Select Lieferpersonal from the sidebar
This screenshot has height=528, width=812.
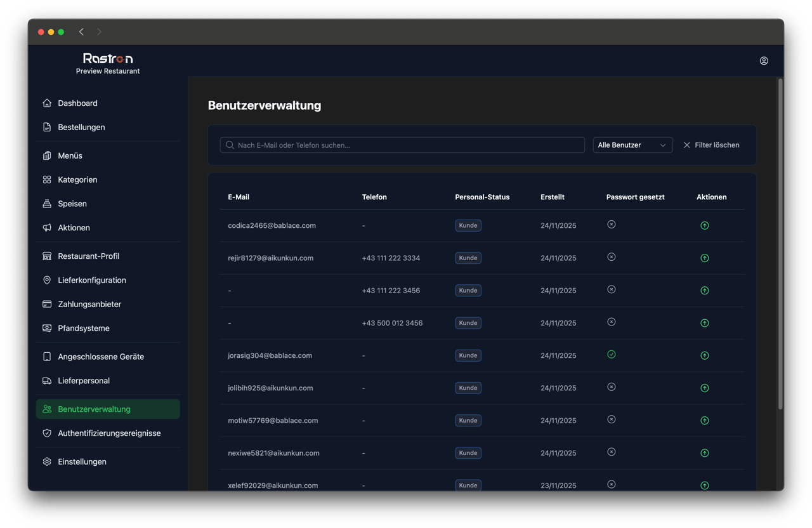pyautogui.click(x=84, y=381)
